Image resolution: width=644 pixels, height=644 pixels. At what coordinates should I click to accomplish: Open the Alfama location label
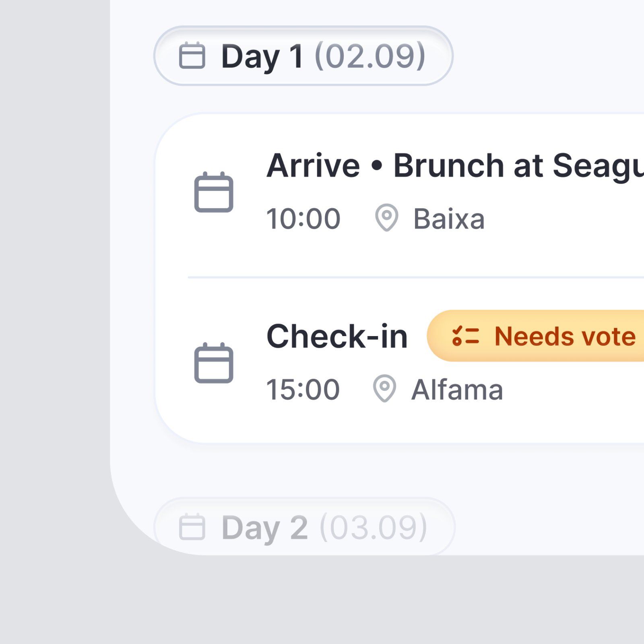click(x=457, y=390)
